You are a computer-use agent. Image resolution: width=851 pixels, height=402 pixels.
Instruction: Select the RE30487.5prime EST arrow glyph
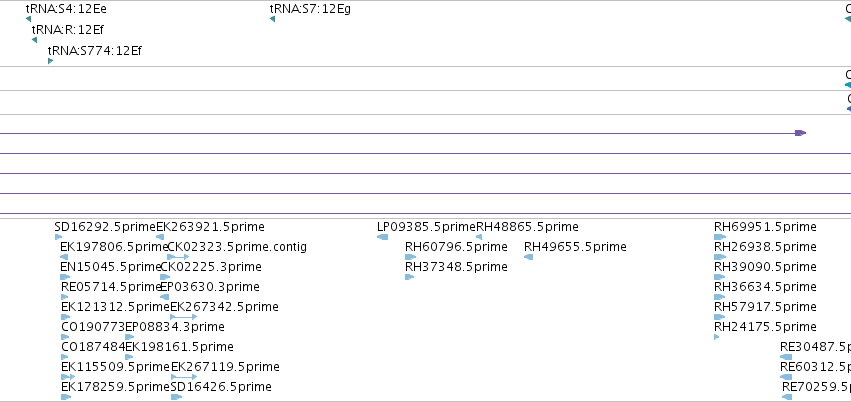(x=786, y=357)
